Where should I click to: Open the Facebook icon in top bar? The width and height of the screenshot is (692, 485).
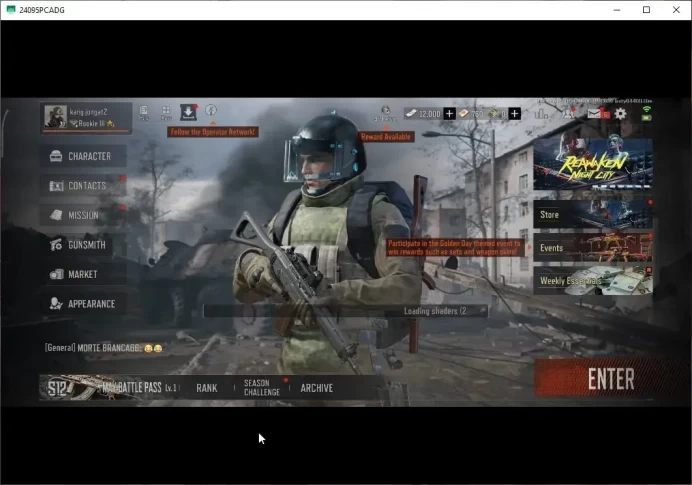211,110
